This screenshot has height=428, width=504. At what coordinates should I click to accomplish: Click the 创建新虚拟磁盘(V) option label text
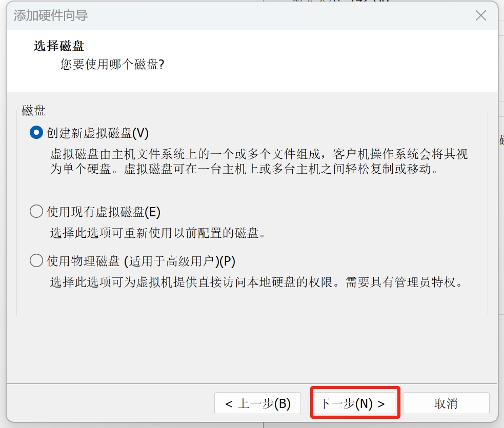coord(98,133)
